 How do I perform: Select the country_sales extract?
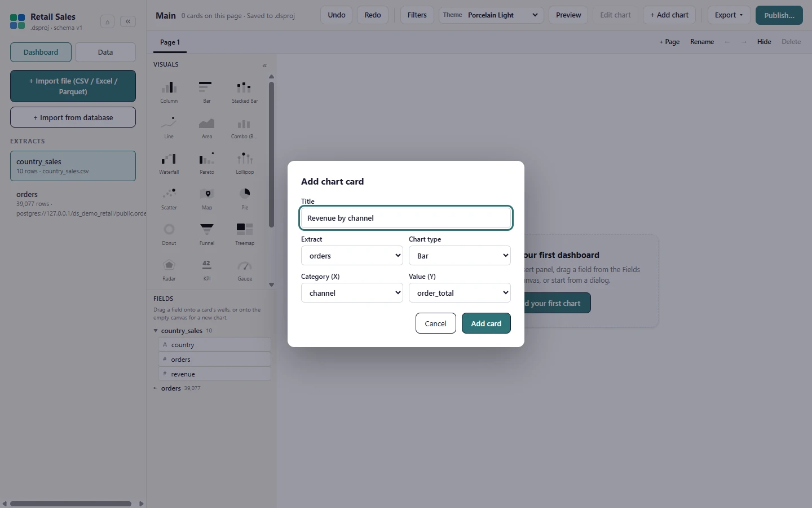(73, 166)
